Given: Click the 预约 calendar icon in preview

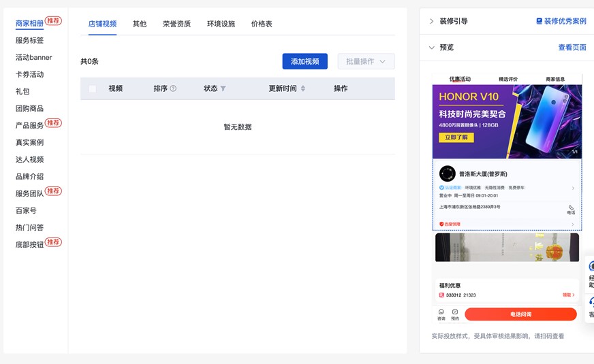Looking at the screenshot, I should tap(455, 312).
